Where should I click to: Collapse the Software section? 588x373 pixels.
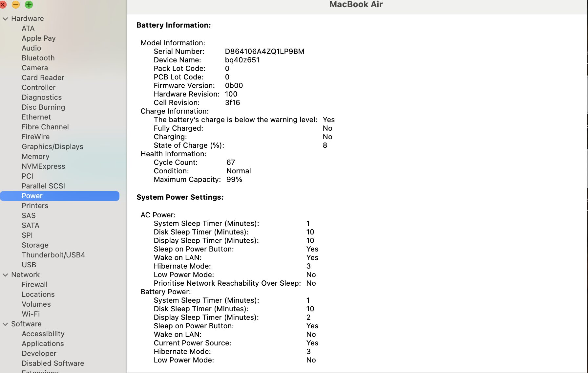click(x=5, y=324)
